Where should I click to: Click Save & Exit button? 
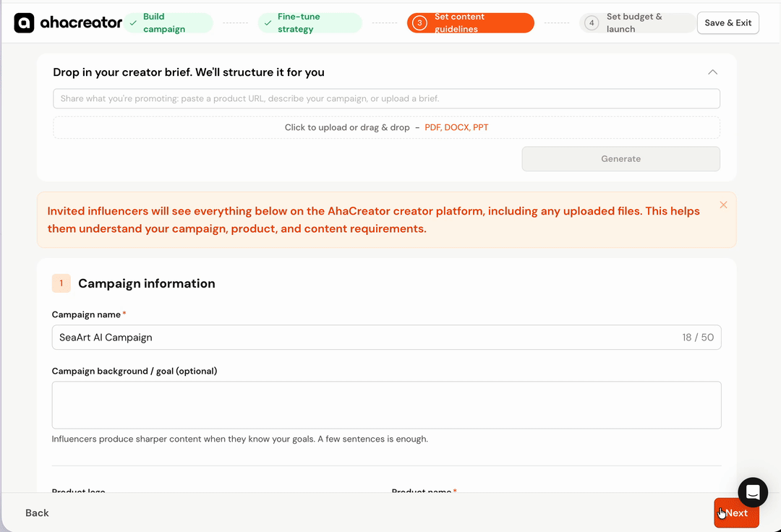727,23
